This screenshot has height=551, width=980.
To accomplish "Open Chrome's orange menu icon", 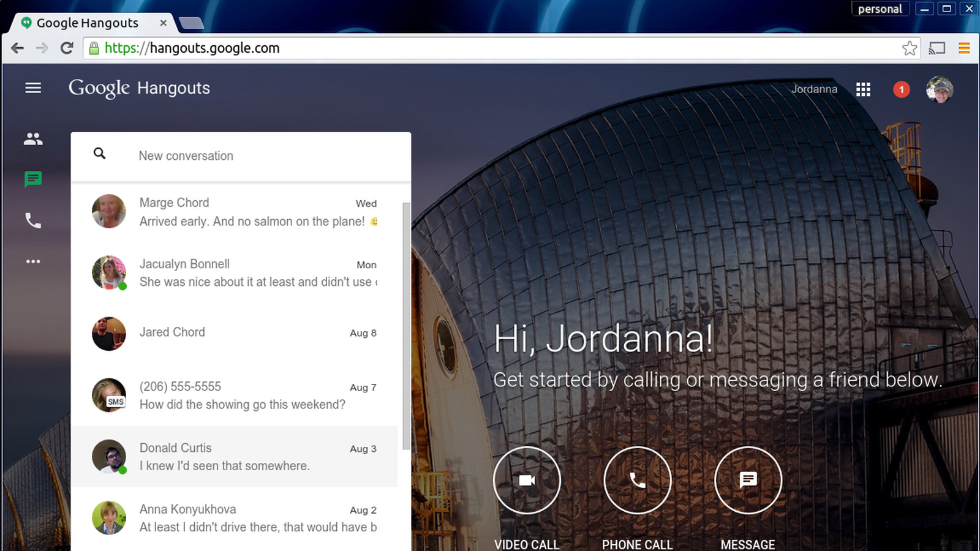I will coord(964,48).
